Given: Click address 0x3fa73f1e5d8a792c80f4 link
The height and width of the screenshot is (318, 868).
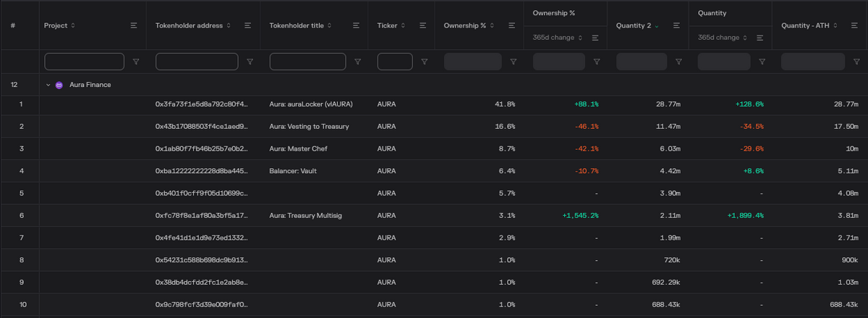Looking at the screenshot, I should tap(202, 104).
